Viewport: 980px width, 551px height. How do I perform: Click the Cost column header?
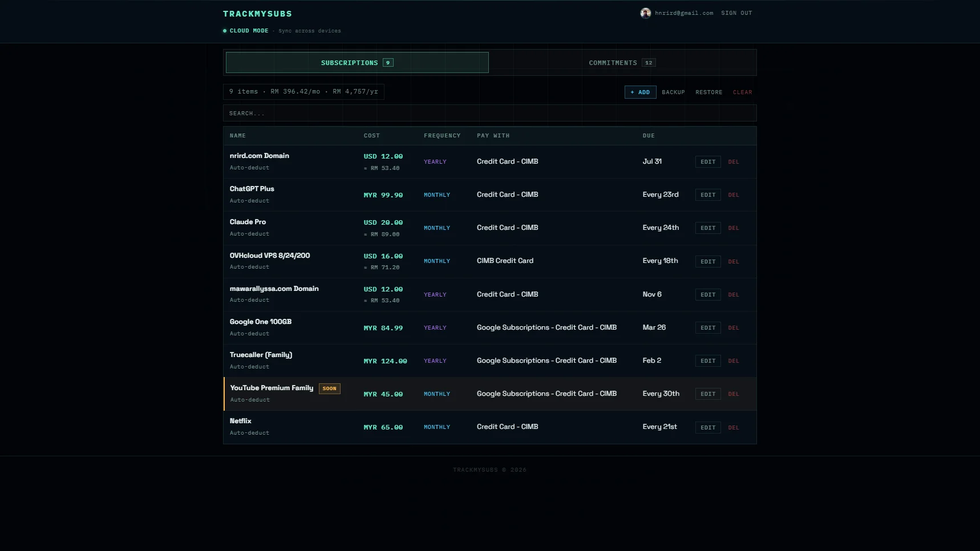point(372,136)
